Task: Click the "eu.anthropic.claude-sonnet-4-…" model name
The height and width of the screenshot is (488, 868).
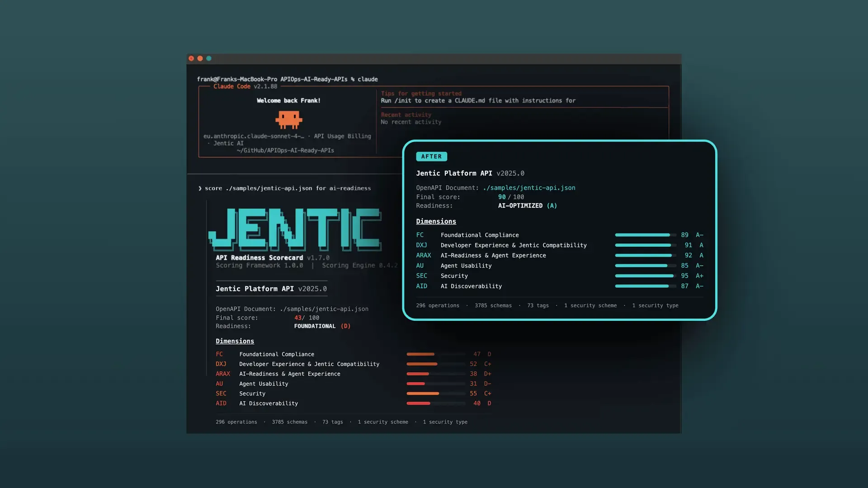Action: click(254, 136)
